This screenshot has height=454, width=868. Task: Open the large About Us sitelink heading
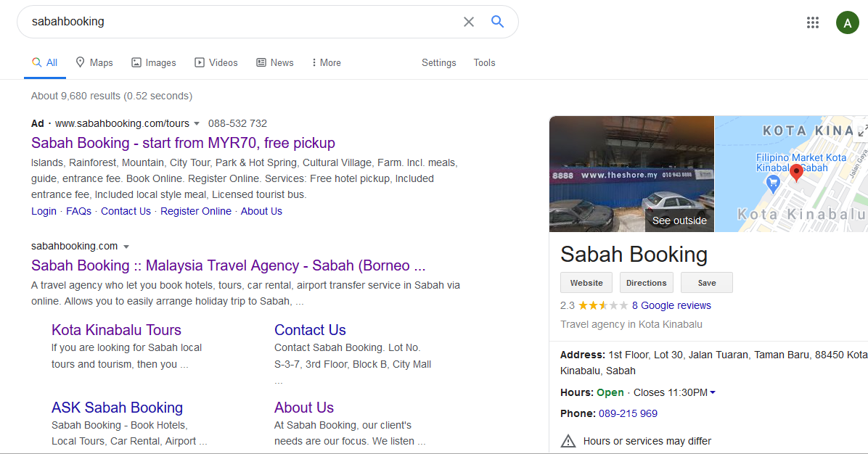[x=304, y=408]
